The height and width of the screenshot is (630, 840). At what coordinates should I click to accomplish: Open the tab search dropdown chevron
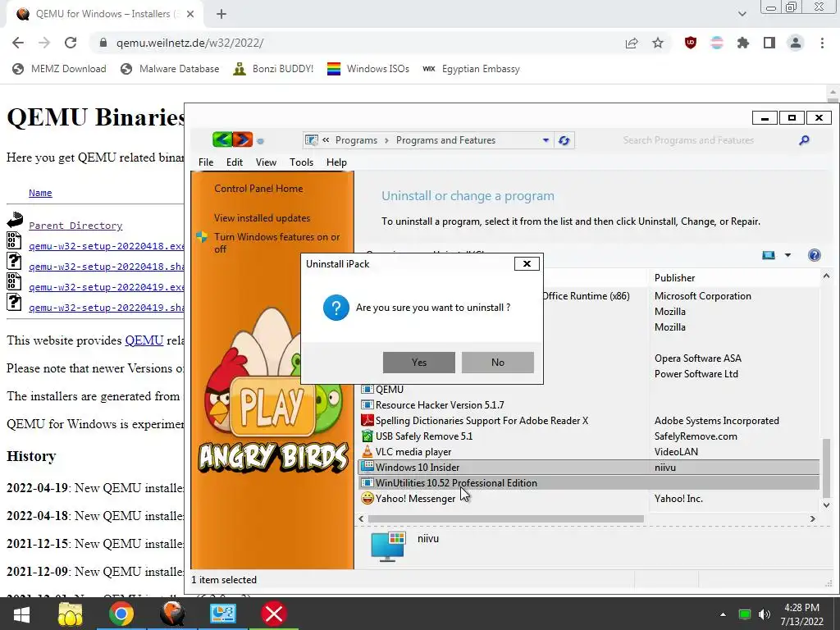(x=742, y=14)
